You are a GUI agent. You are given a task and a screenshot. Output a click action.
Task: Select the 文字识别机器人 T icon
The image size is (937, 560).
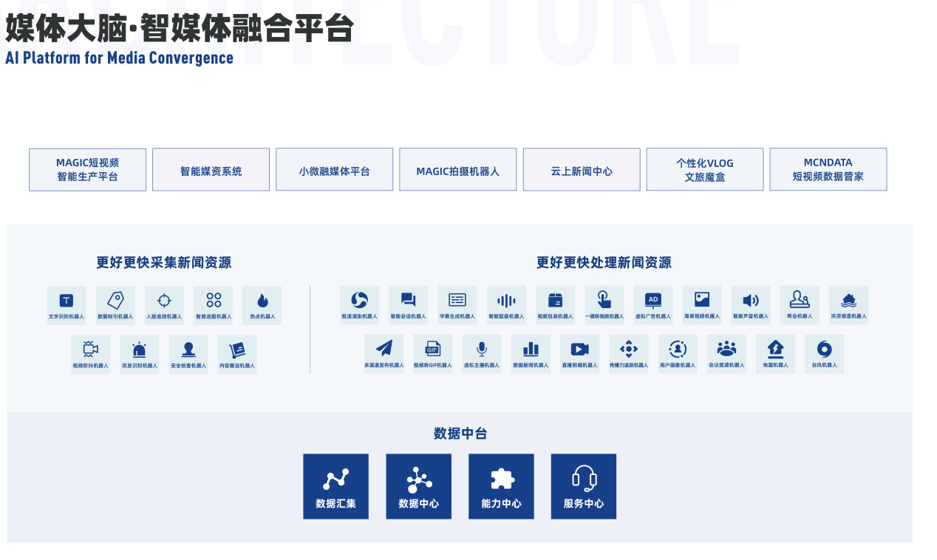point(67,300)
